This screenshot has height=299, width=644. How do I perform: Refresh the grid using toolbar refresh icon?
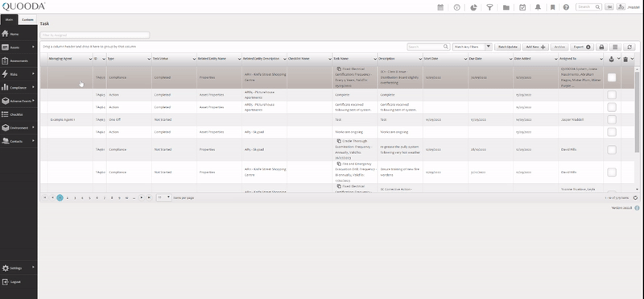(x=629, y=47)
